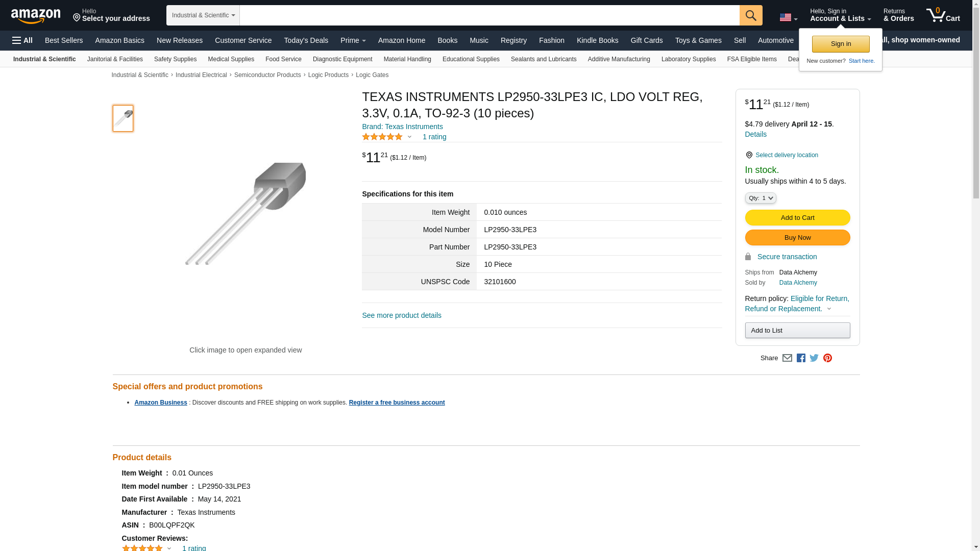Open See more product details link

coord(402,315)
